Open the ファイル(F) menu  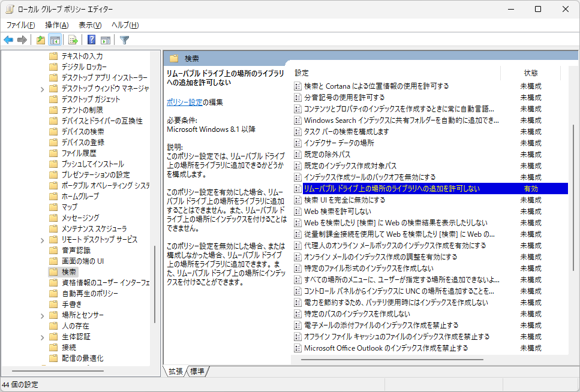tap(21, 25)
